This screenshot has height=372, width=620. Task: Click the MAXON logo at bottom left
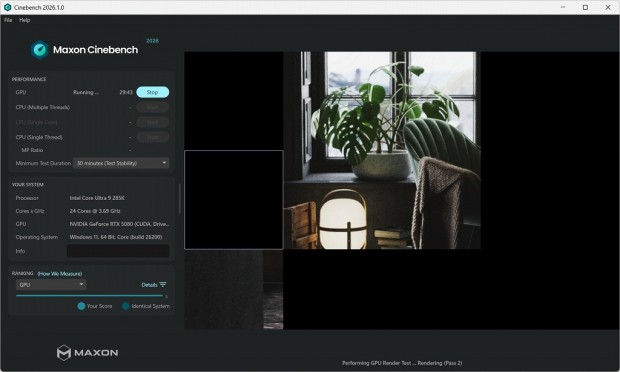tap(87, 353)
